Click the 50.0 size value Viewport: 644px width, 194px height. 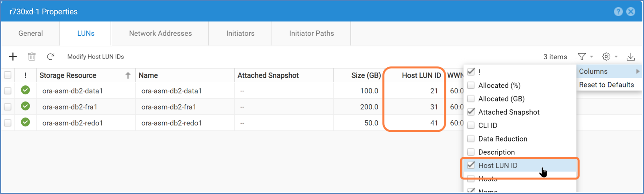tap(371, 123)
